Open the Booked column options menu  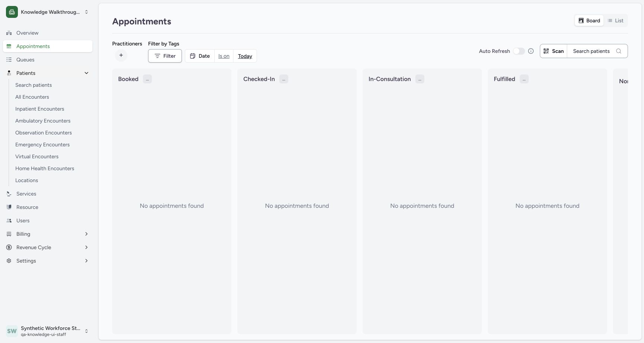(x=147, y=79)
